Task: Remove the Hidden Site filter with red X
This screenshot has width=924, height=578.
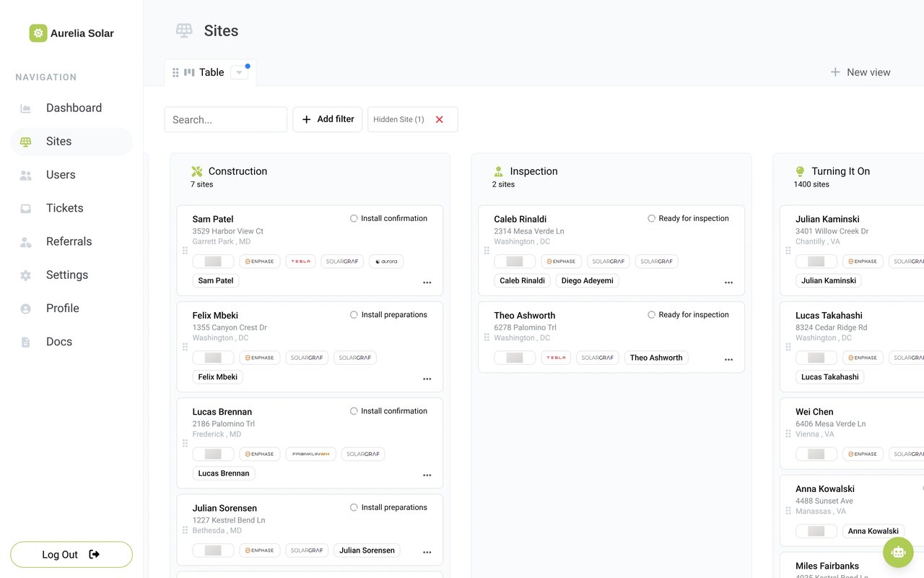Action: pyautogui.click(x=439, y=119)
